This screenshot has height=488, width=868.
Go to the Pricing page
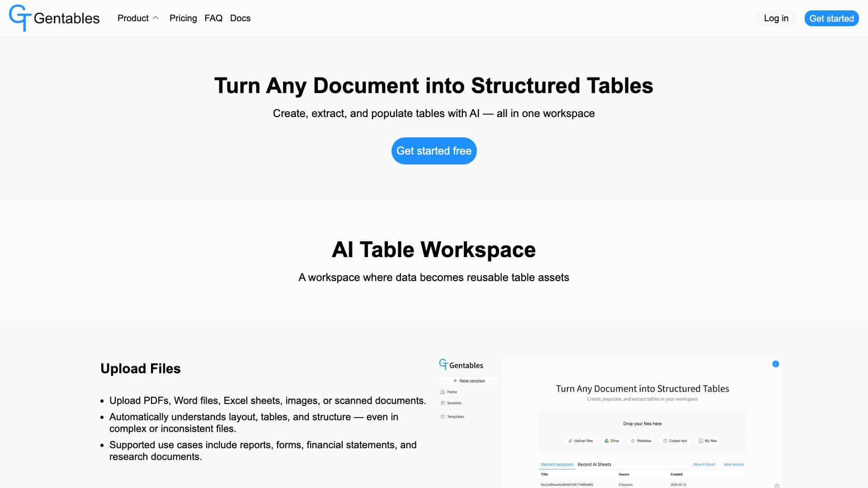(x=183, y=18)
